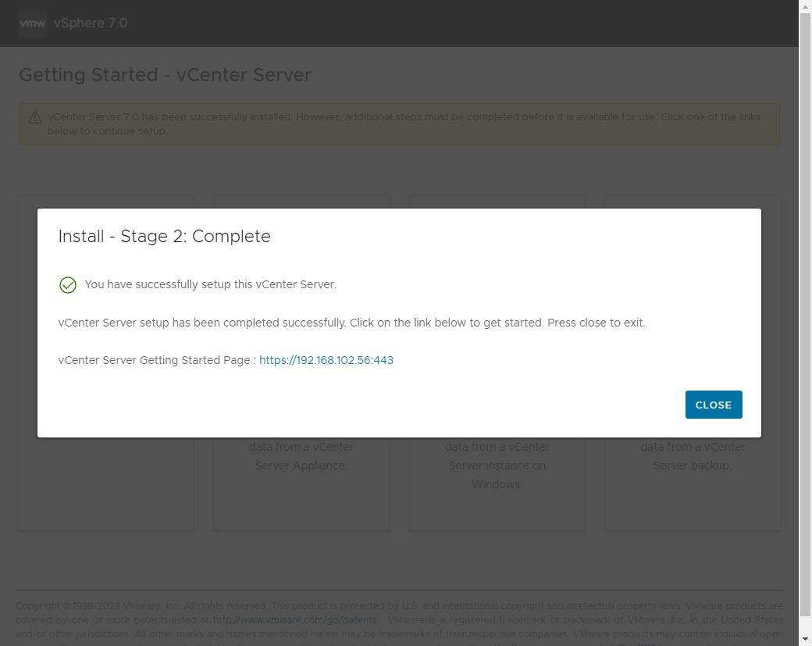This screenshot has height=646, width=812.
Task: Click the CLOSE button in the dialog
Action: 714,405
